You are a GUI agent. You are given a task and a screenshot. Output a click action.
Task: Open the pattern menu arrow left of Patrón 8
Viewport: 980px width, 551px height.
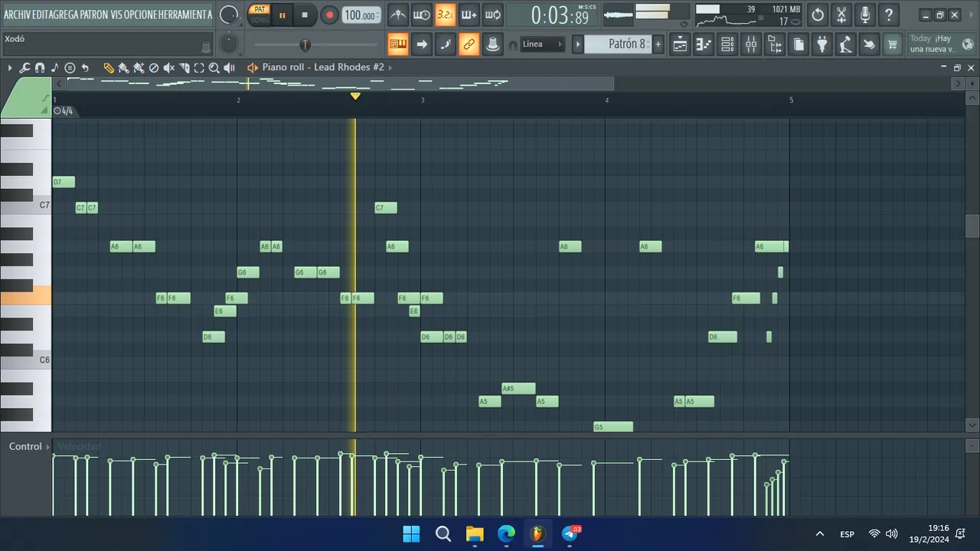point(578,44)
